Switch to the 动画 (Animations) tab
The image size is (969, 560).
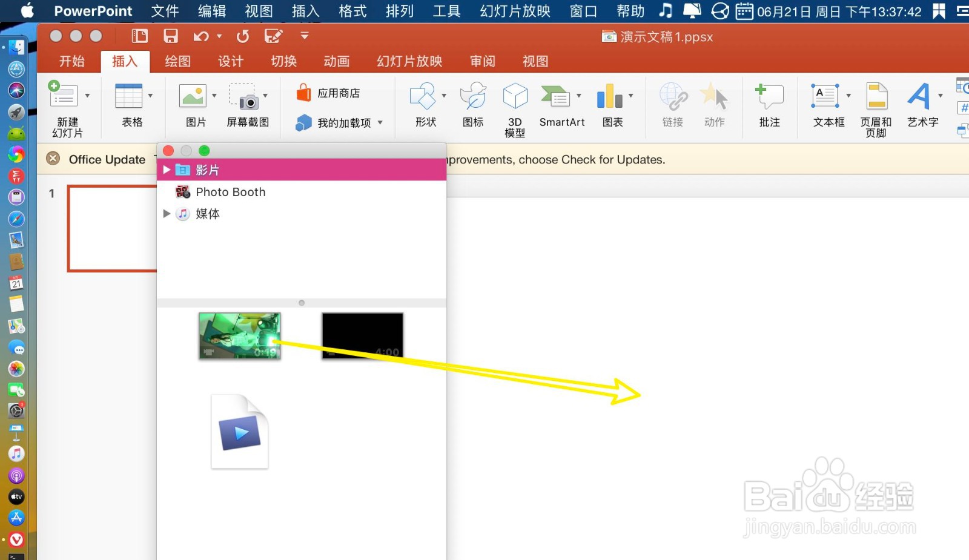(x=337, y=61)
